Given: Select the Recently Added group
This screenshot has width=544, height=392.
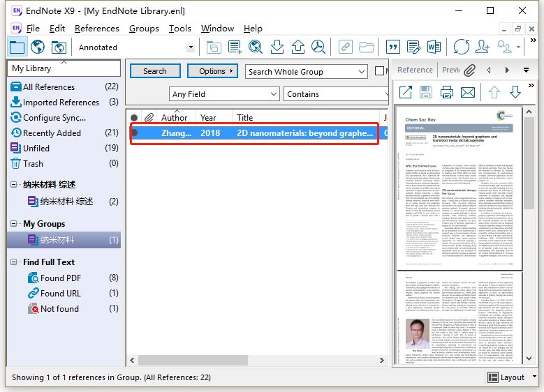Looking at the screenshot, I should (64, 133).
